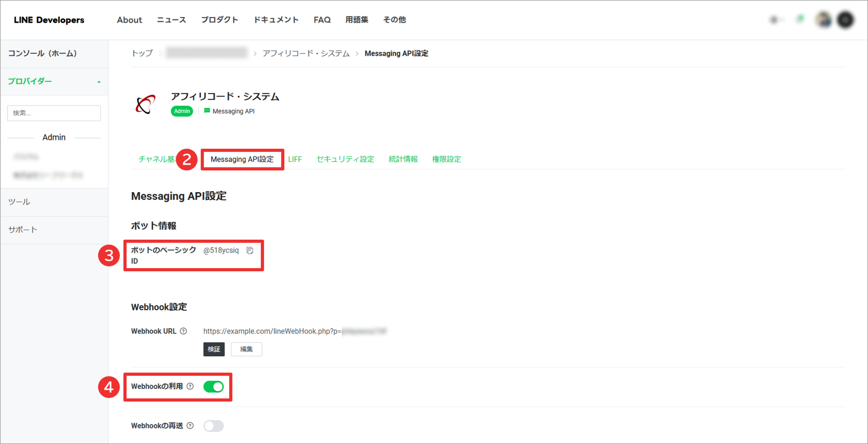Screen dimensions: 868x444
Task: Click the 検証 verify button
Action: click(x=214, y=349)
